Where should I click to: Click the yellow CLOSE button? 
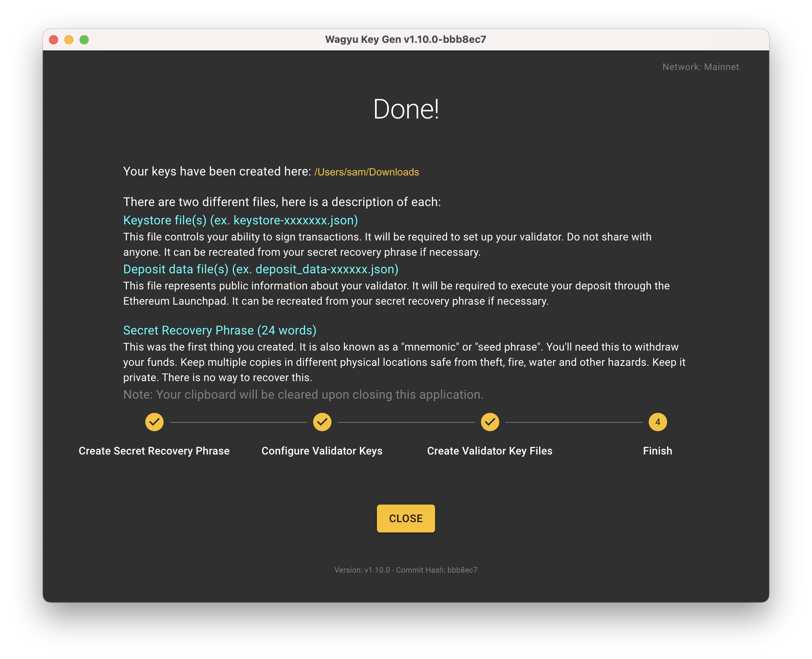406,518
